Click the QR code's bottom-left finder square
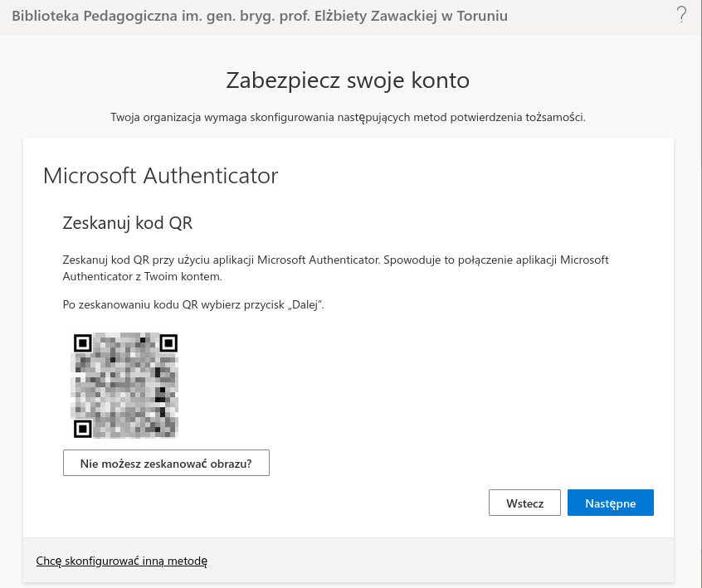Screen dimensions: 702x588 [x=82, y=428]
